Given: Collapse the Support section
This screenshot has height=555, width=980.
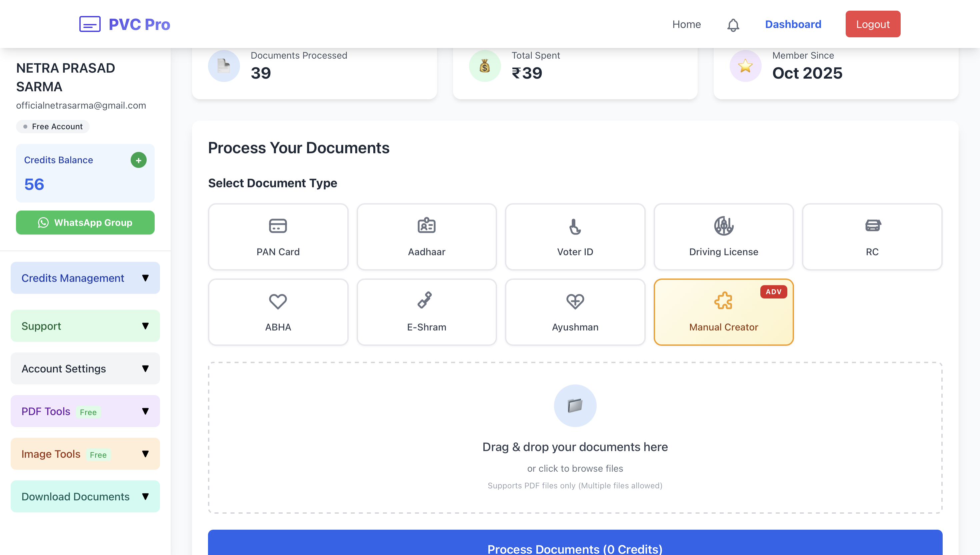Looking at the screenshot, I should click(85, 326).
